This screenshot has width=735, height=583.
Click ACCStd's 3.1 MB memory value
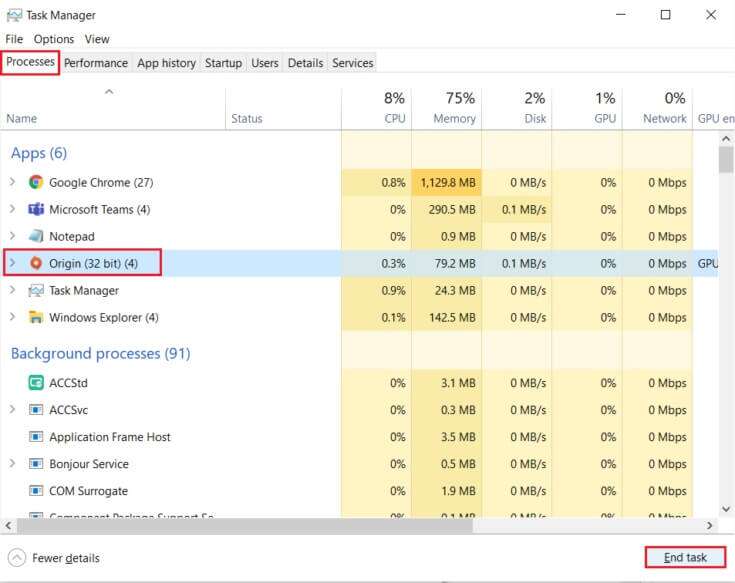pyautogui.click(x=458, y=383)
